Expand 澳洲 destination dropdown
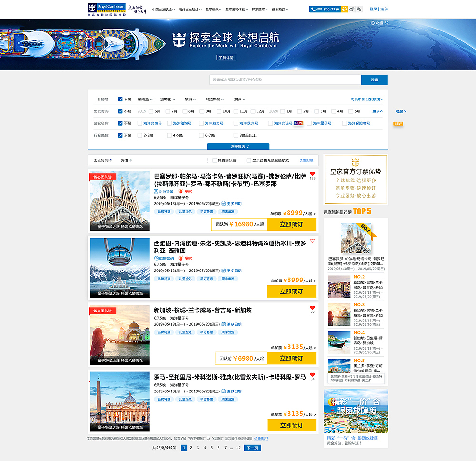Viewport: 476px width, 461px height. [x=239, y=100]
